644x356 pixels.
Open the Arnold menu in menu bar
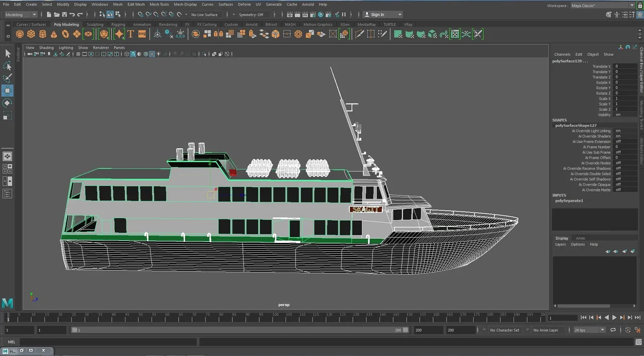point(308,5)
